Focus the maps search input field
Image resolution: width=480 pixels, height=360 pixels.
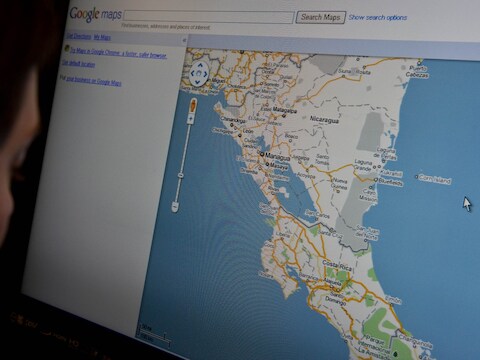tap(209, 17)
